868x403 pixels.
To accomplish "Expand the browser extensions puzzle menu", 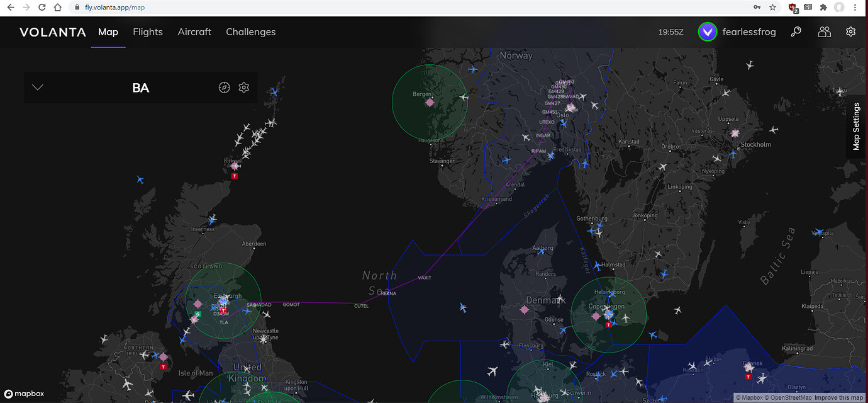I will click(x=822, y=7).
